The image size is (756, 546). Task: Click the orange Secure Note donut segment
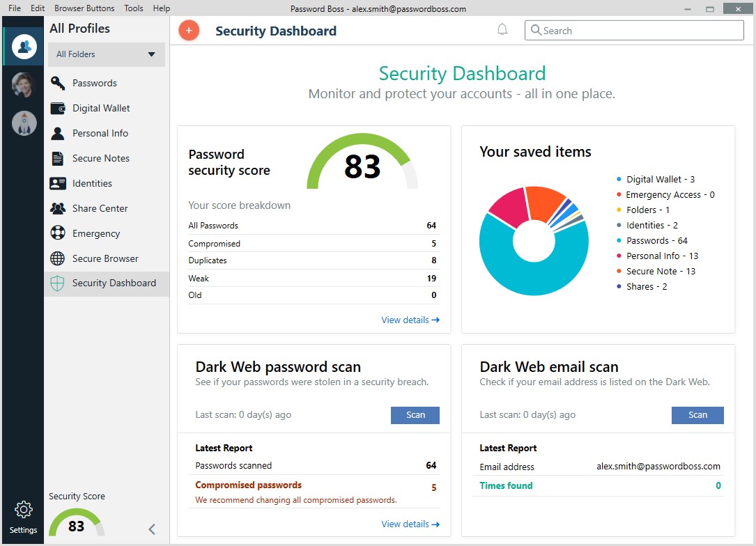click(544, 203)
